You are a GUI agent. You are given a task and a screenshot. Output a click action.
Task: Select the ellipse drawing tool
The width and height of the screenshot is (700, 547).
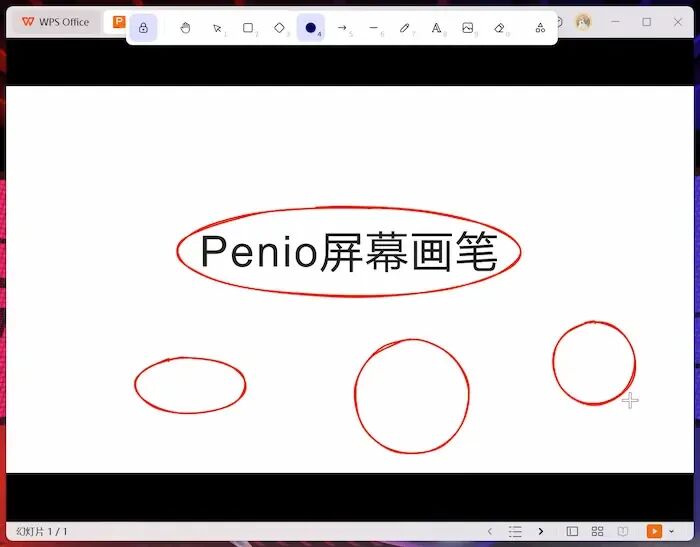(311, 28)
